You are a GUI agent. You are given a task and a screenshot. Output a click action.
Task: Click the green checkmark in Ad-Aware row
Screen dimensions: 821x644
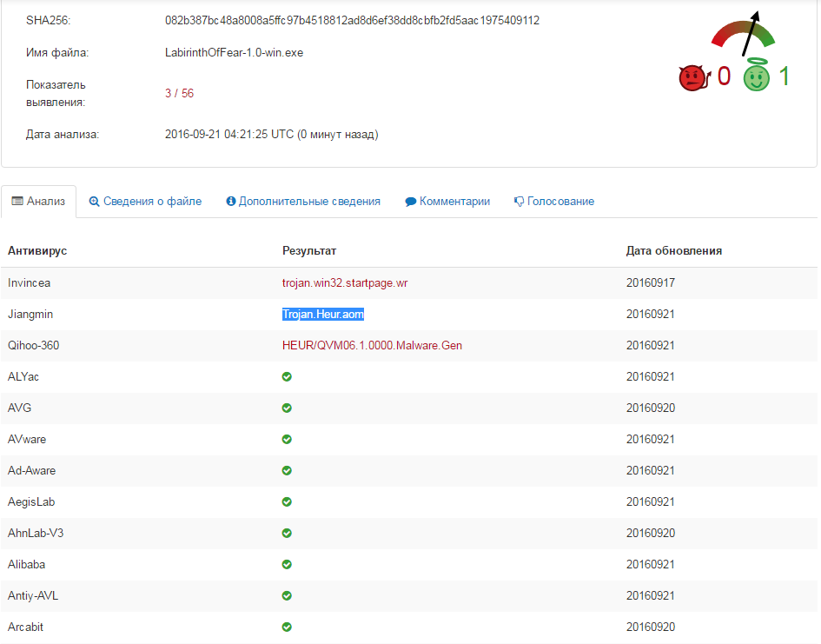coord(287,471)
